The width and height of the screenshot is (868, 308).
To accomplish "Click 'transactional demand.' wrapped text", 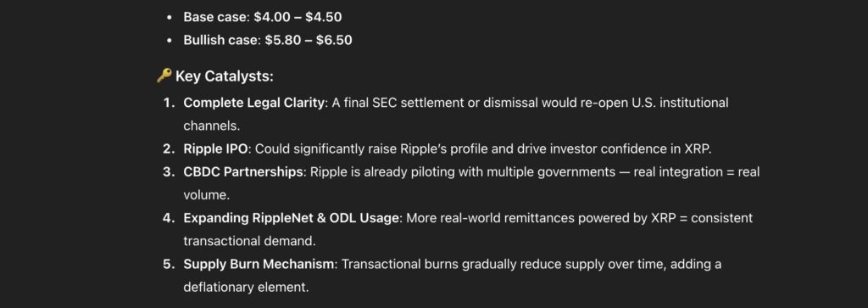I will (x=249, y=242).
